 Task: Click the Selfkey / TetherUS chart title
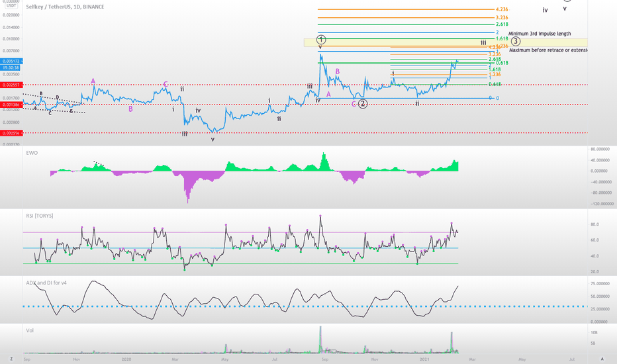point(65,7)
